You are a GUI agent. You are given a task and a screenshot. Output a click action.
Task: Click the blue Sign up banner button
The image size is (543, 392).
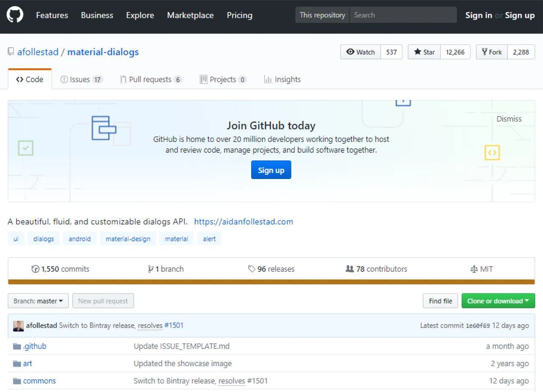[271, 170]
